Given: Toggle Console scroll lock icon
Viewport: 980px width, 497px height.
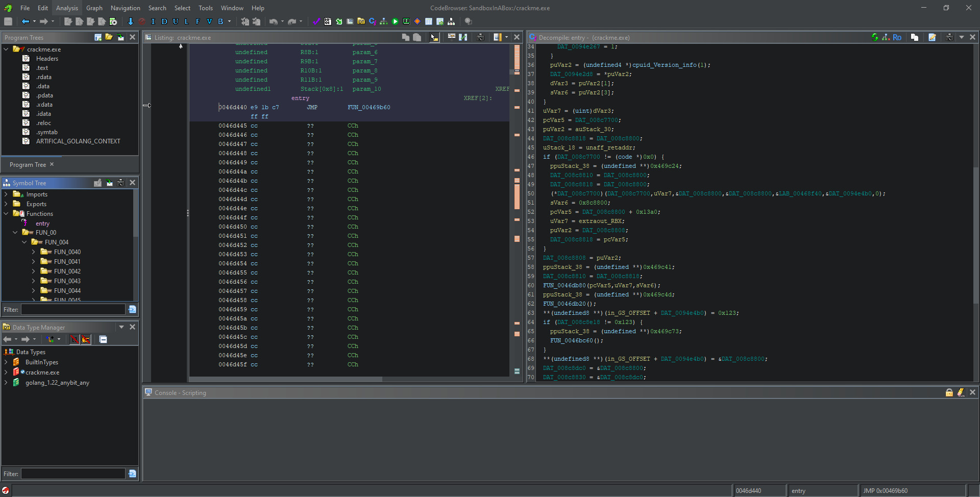Looking at the screenshot, I should click(x=949, y=392).
